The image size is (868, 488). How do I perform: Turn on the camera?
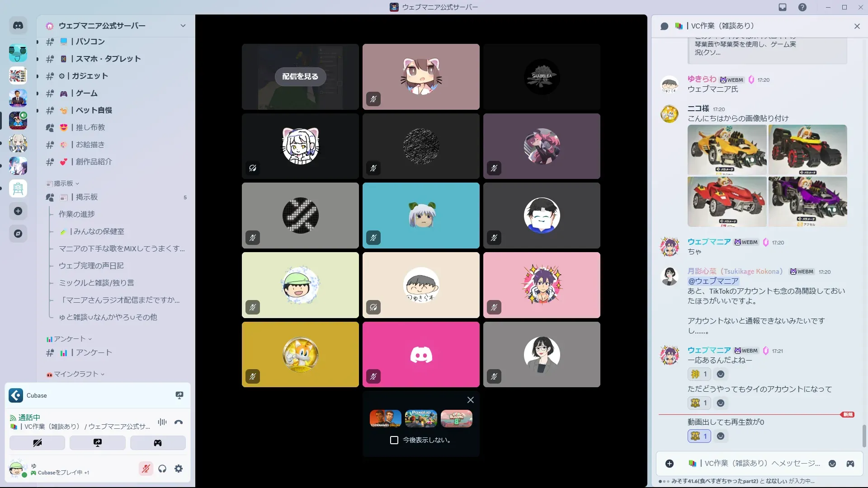[37, 443]
